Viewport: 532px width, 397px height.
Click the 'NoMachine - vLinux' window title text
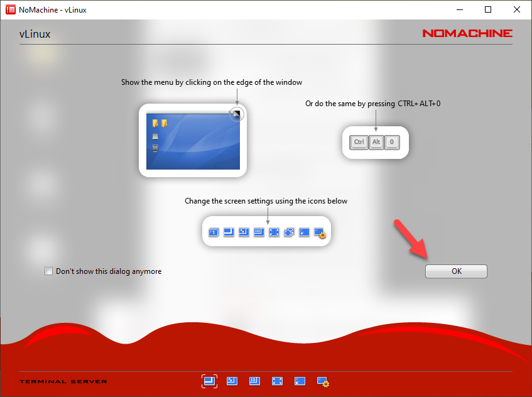click(53, 10)
